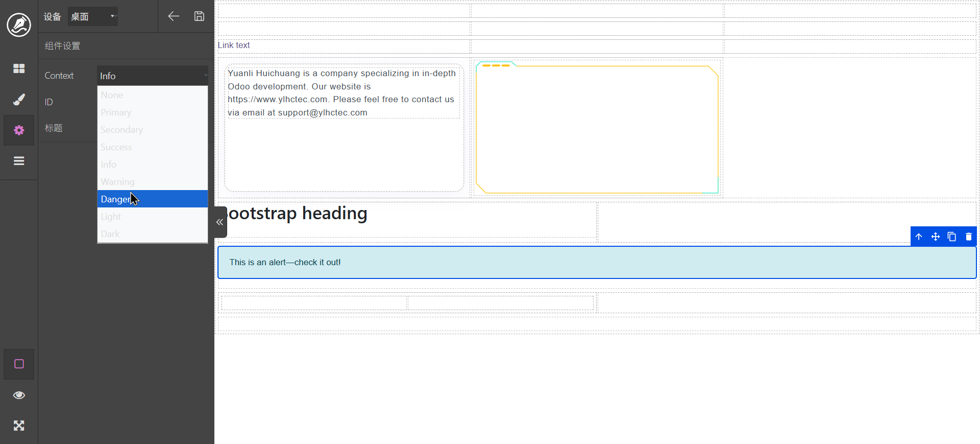Viewport: 980px width, 444px height.
Task: Open the blocks grid panel icon
Action: (19, 68)
